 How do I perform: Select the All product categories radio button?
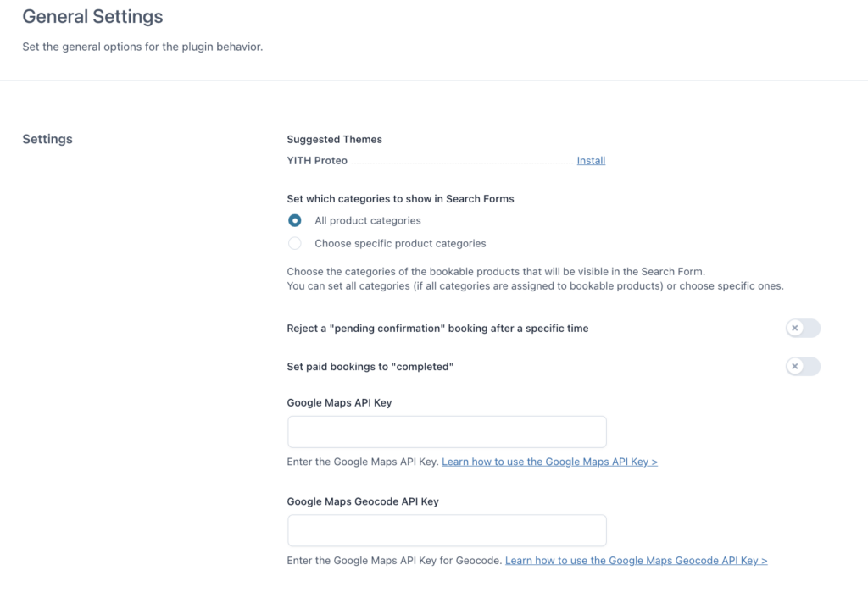pyautogui.click(x=294, y=221)
